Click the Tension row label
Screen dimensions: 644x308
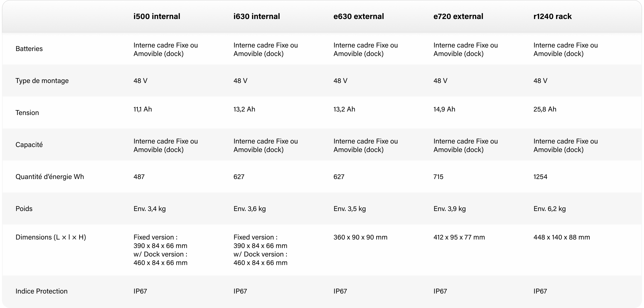pyautogui.click(x=27, y=113)
